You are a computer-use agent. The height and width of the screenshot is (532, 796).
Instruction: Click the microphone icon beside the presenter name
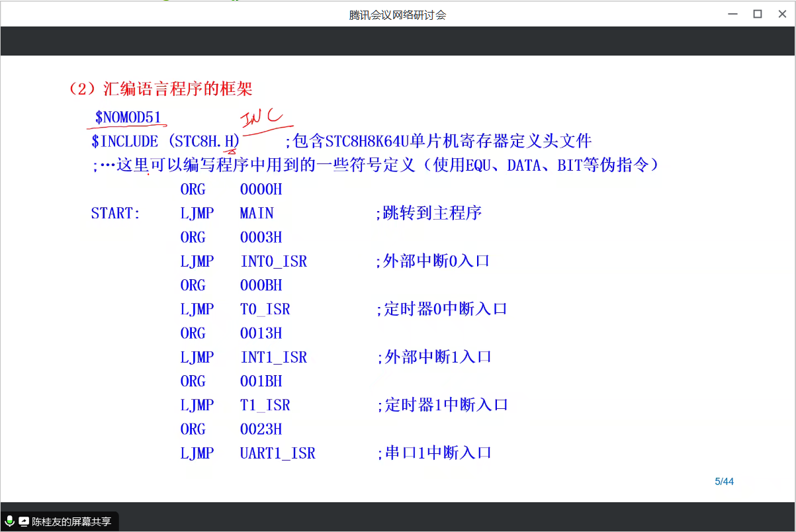click(9, 521)
